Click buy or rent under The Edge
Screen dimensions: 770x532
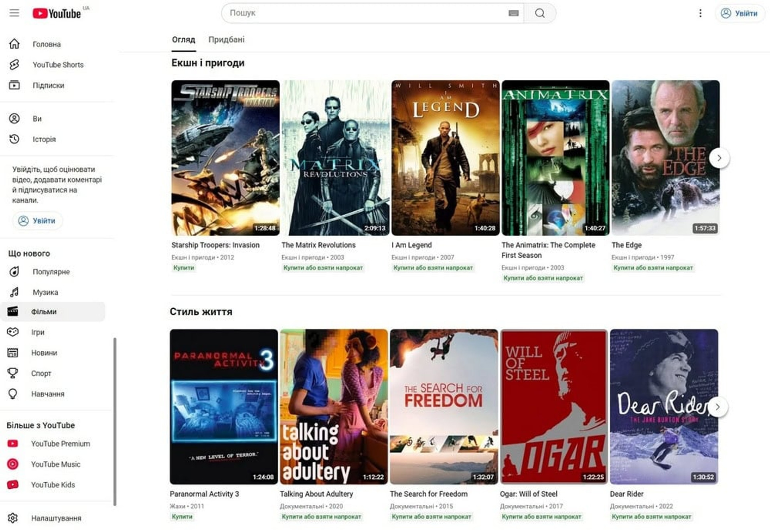(x=653, y=267)
